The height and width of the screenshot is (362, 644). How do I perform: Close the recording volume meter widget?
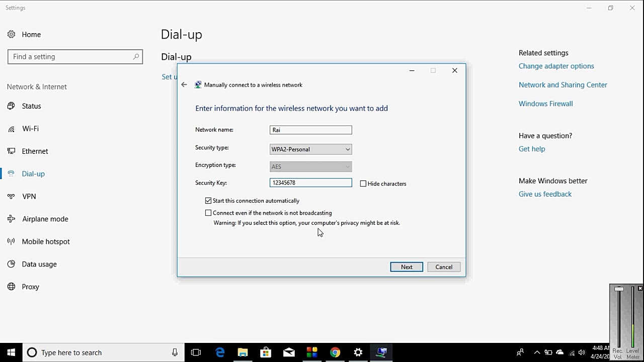tap(640, 288)
